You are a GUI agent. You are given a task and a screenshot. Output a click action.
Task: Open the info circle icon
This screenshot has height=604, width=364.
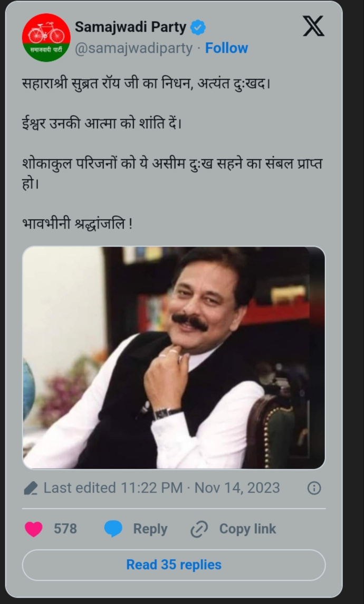pyautogui.click(x=314, y=488)
